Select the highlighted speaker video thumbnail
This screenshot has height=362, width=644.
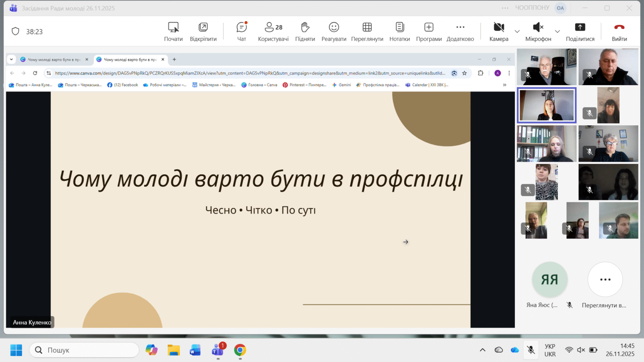tap(547, 105)
